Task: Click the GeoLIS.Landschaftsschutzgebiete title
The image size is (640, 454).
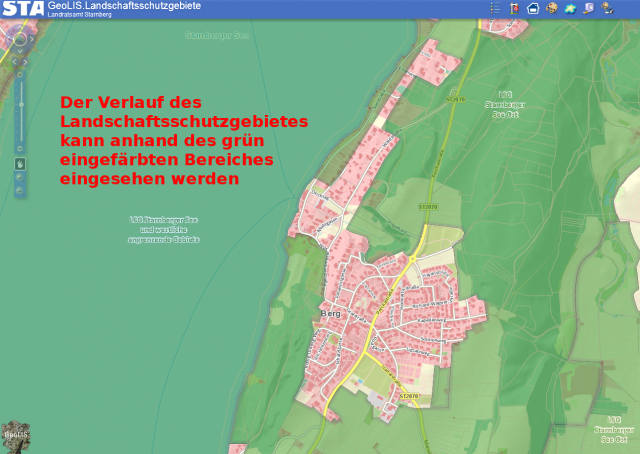Action: 124,6
